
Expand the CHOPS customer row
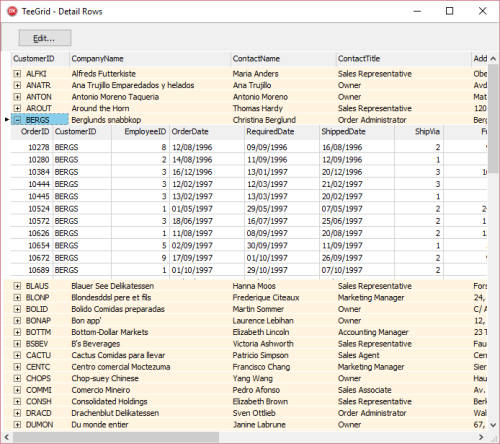(17, 378)
